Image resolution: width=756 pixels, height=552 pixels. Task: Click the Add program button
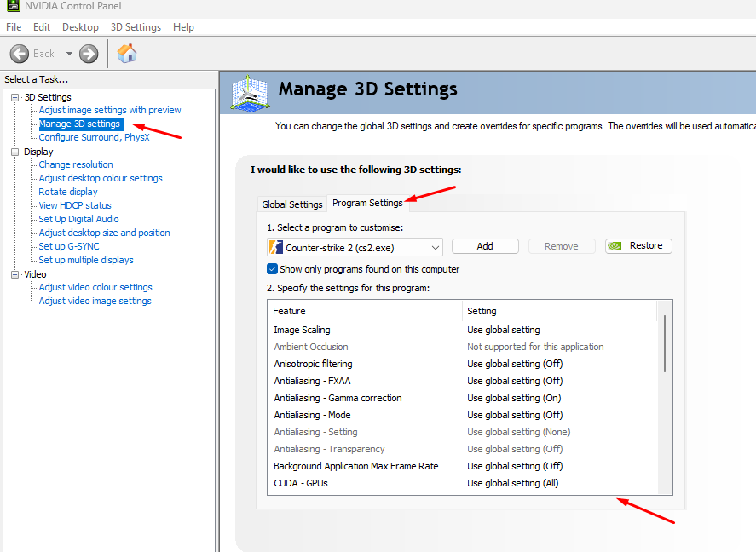click(x=485, y=246)
